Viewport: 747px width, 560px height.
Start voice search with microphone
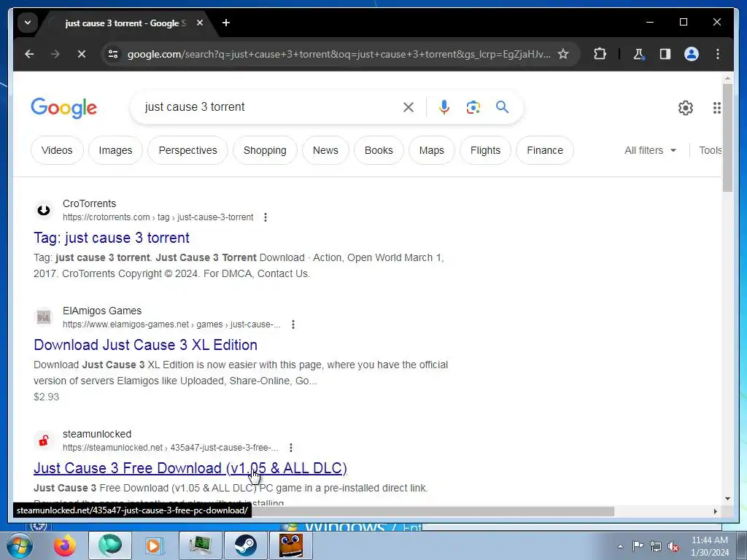[x=444, y=107]
